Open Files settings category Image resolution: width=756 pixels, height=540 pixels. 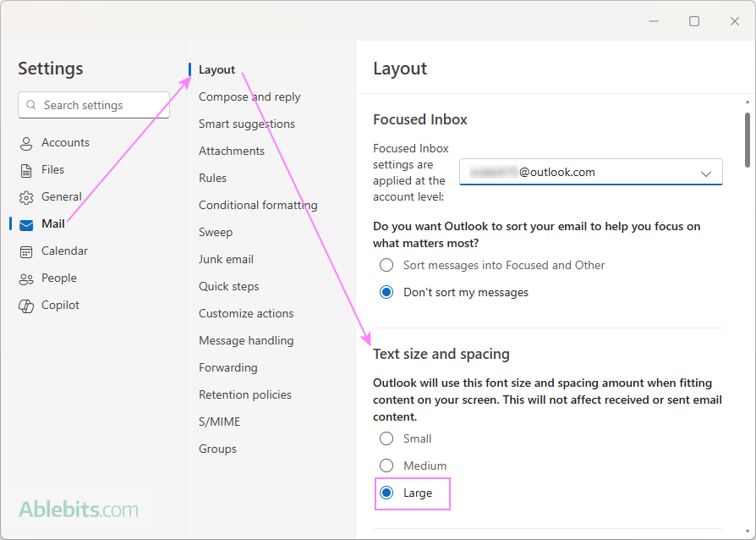point(52,169)
